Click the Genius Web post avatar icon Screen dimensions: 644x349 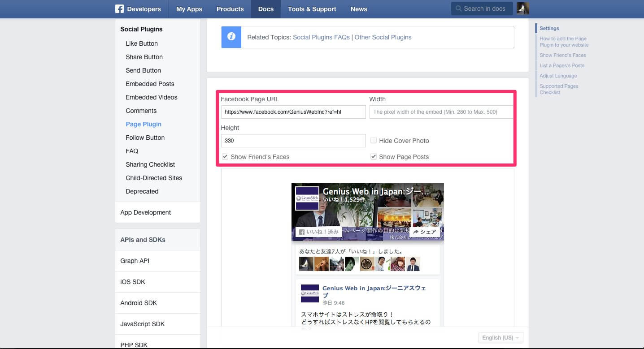click(309, 293)
